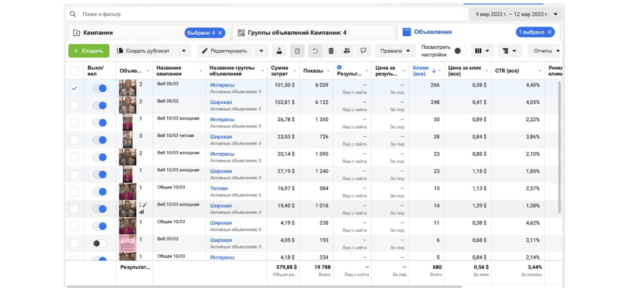
Task: Turn on the disabled 'Веб 09/03' ad toggle
Action: 100,244
